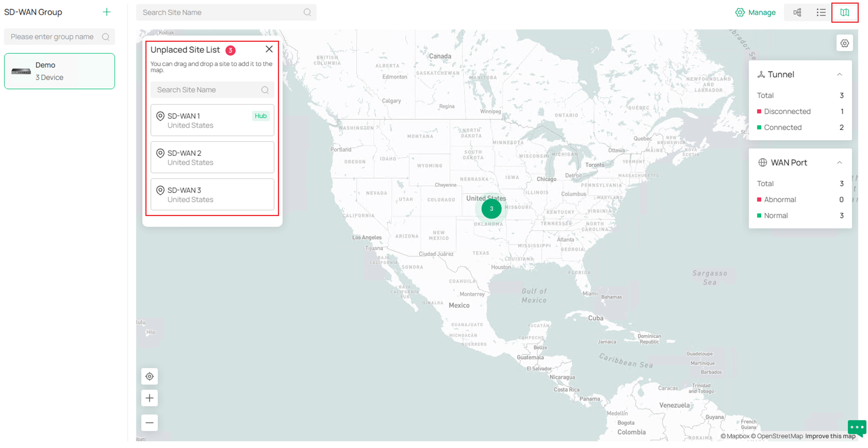
Task: Click the geolocate button on the map
Action: click(149, 376)
